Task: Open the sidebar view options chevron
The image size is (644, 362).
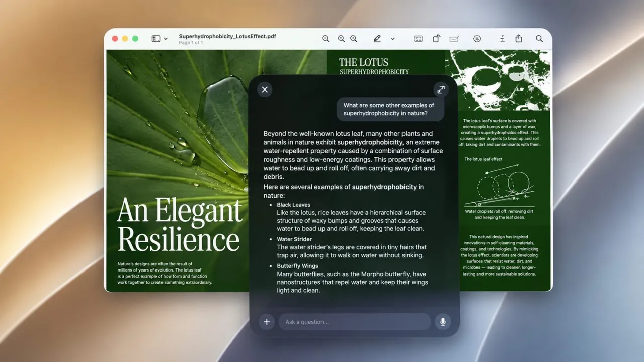Action: click(166, 39)
